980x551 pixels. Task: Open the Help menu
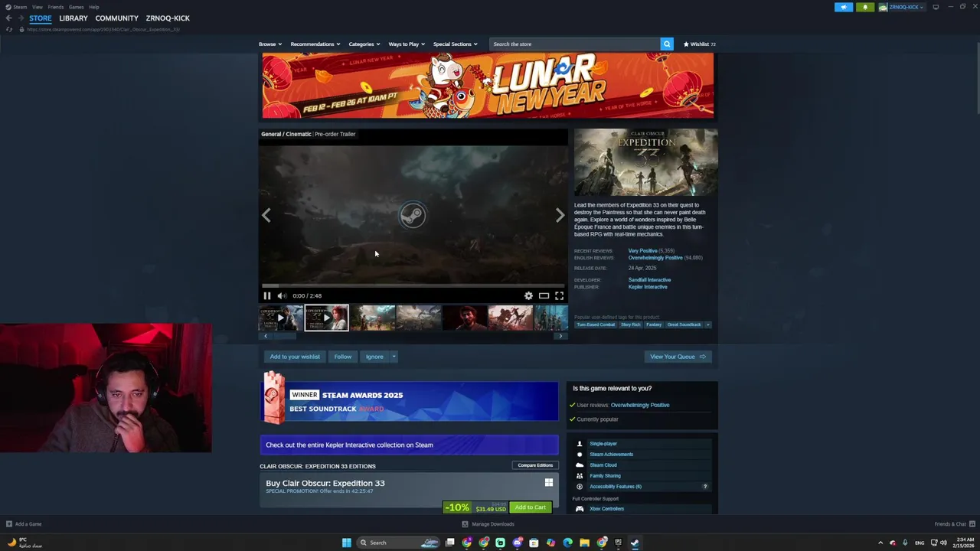(93, 7)
